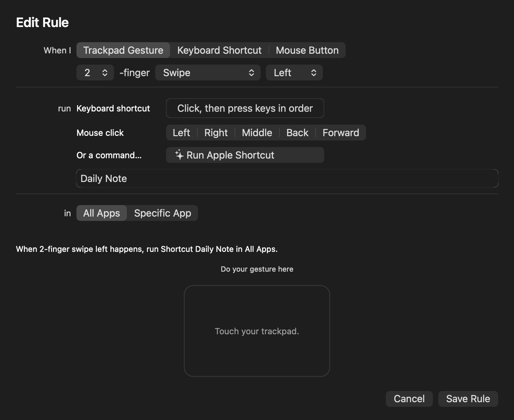Click the Edit Rule heading
This screenshot has width=514, height=420.
tap(42, 22)
